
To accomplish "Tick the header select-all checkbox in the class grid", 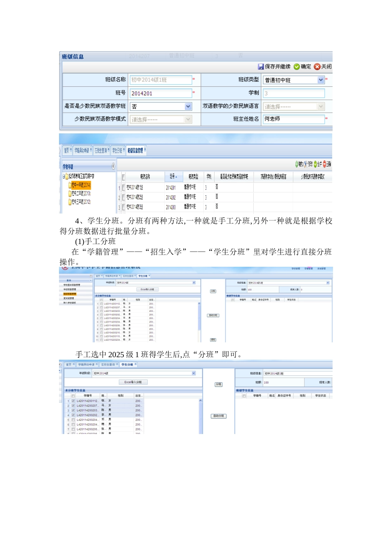I will pyautogui.click(x=123, y=177).
